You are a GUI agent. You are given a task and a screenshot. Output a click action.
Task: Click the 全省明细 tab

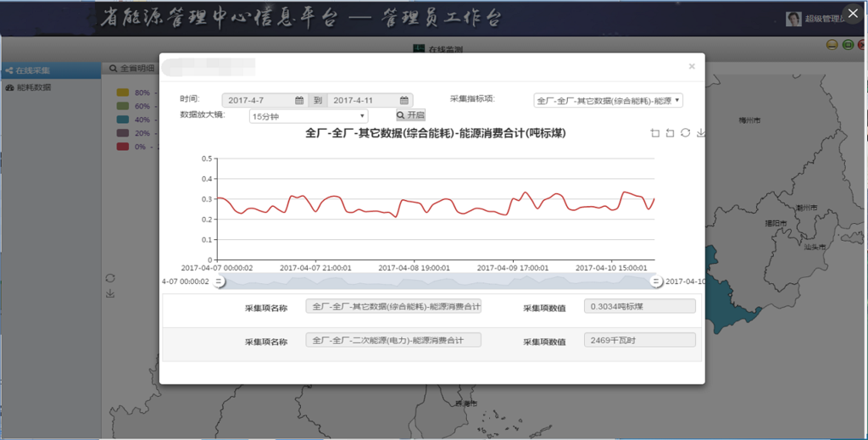point(132,68)
